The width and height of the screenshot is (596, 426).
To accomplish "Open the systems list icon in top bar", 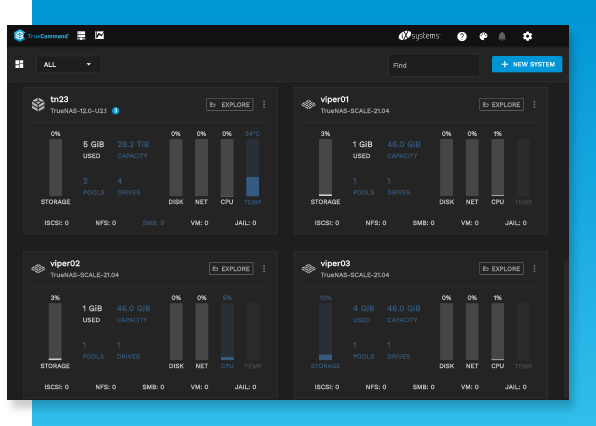I will point(81,36).
